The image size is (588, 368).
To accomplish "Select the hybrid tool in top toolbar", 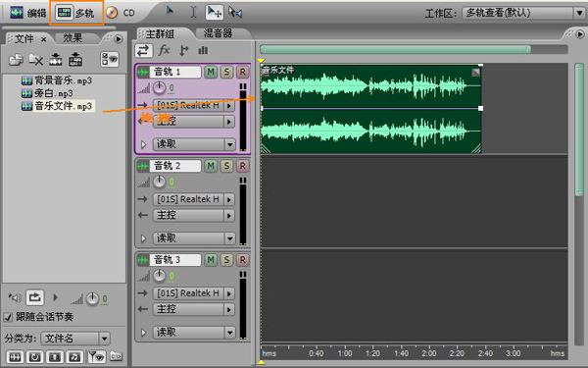I will (x=170, y=12).
